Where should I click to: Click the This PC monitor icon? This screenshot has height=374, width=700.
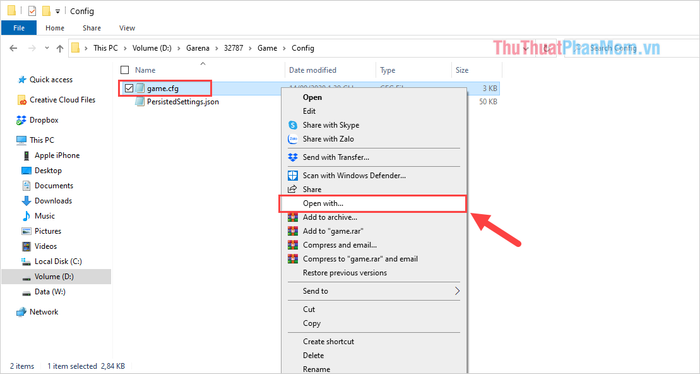[x=21, y=140]
